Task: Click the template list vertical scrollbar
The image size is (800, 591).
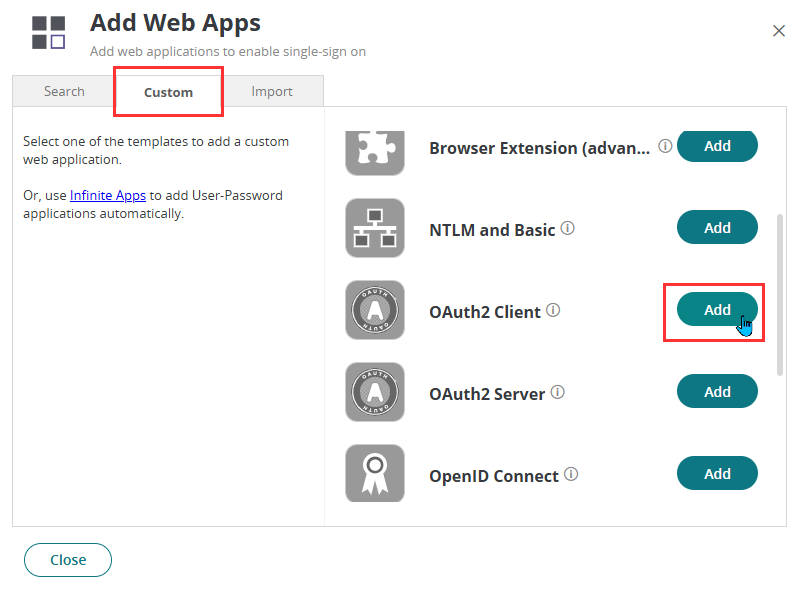Action: (x=779, y=295)
